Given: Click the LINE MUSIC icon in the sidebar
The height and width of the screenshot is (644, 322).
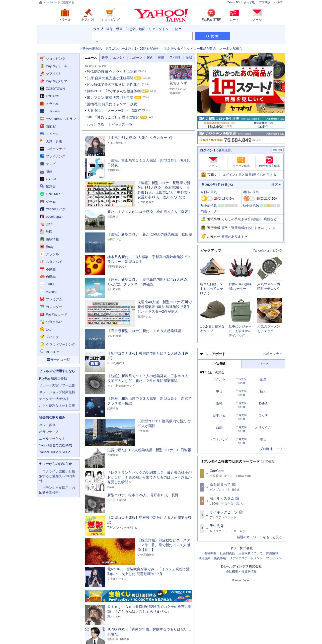Looking at the screenshot, I should pos(42,194).
